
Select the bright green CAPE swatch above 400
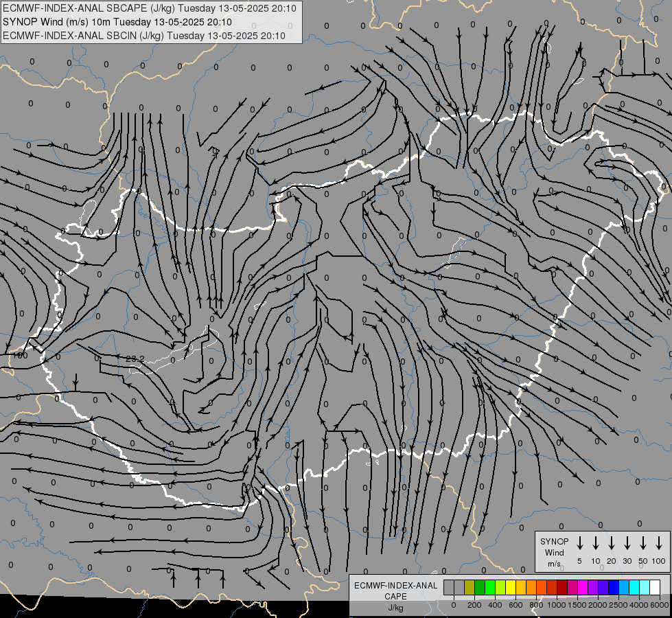(490, 587)
